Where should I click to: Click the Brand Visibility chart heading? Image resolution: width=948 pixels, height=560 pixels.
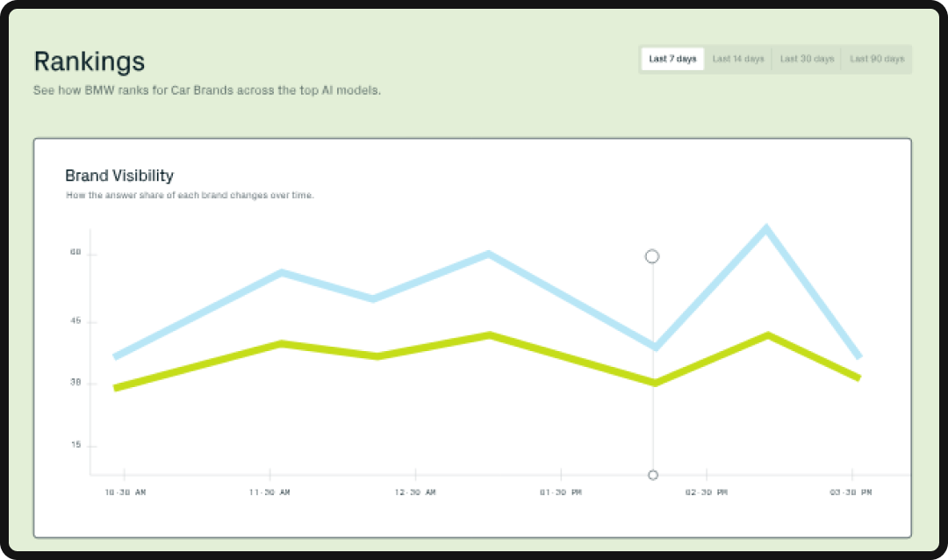pos(118,176)
